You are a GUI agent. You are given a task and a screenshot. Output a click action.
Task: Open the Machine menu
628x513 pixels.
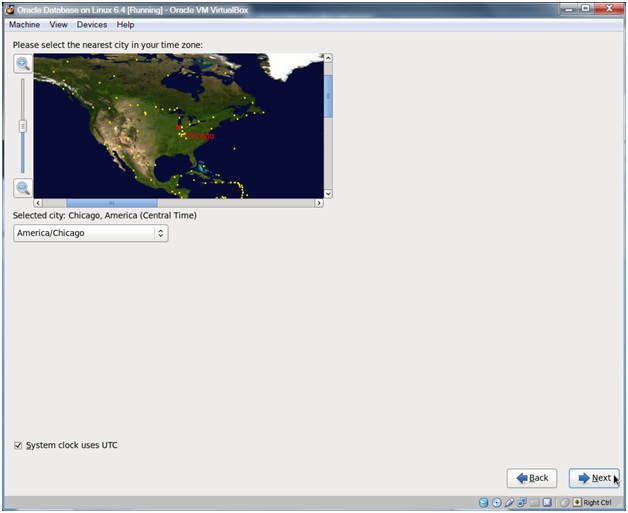pyautogui.click(x=24, y=24)
